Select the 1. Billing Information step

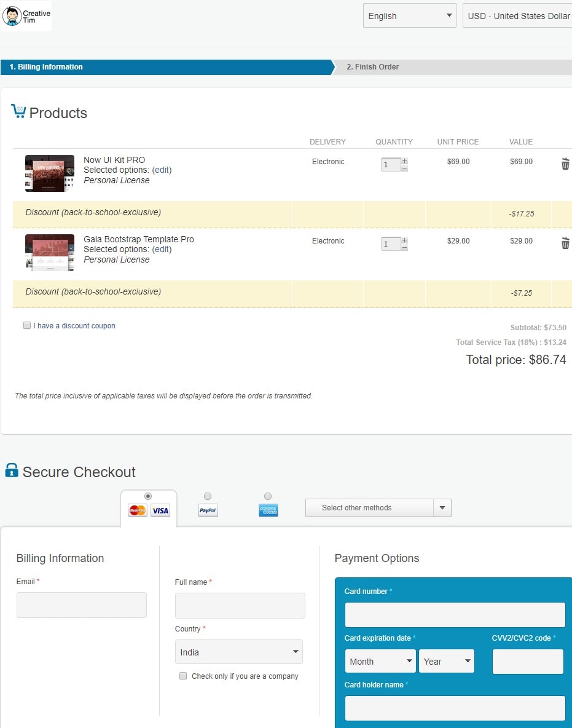tap(167, 67)
